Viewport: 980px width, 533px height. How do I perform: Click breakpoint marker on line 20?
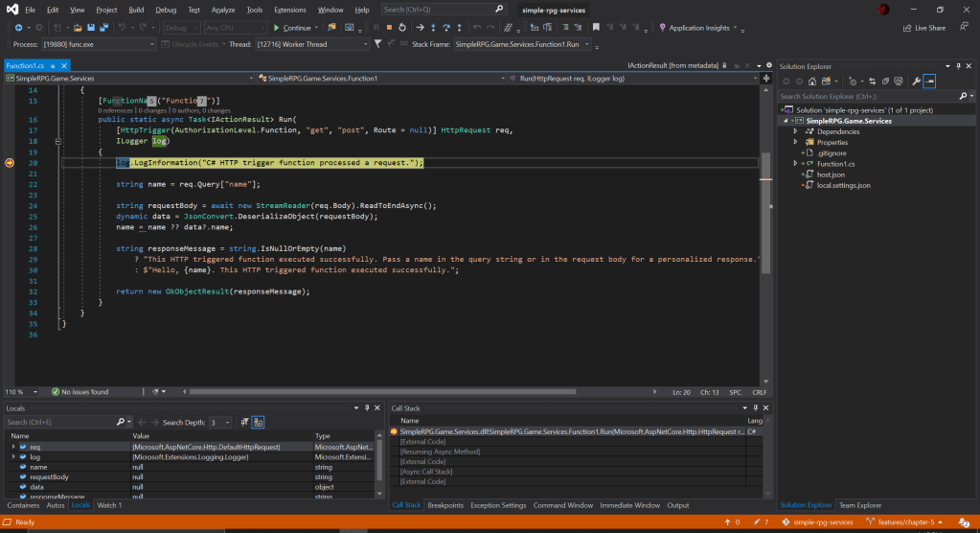point(10,163)
